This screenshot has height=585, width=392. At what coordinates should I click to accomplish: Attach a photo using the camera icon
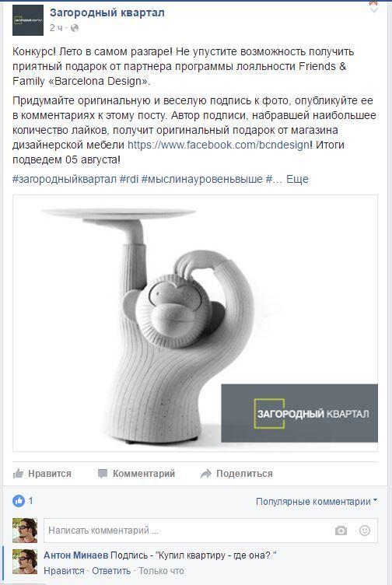click(341, 531)
